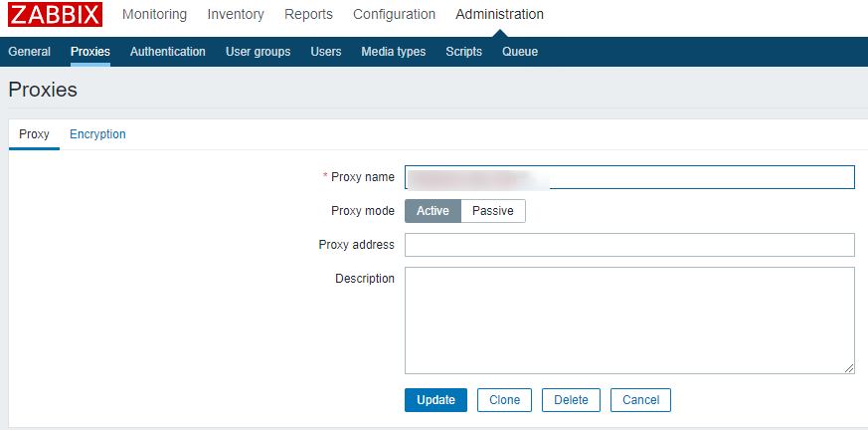Select the Administration menu
This screenshot has width=868, height=430.
(x=499, y=14)
